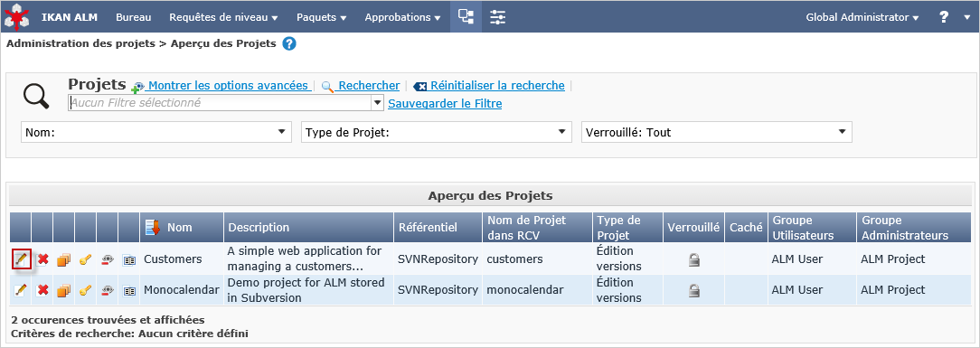The image size is (980, 348).
Task: Click the large magnifying glass search icon
Action: pos(35,96)
